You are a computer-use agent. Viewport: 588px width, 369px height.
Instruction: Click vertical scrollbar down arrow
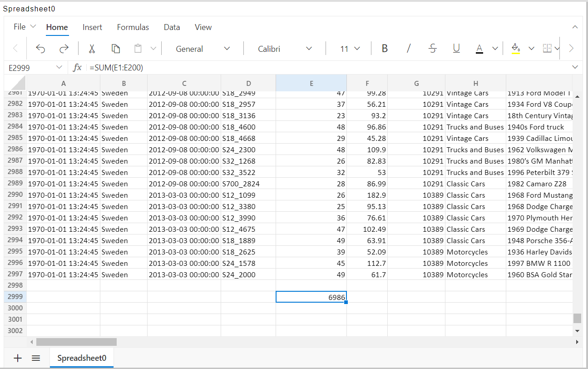(577, 331)
